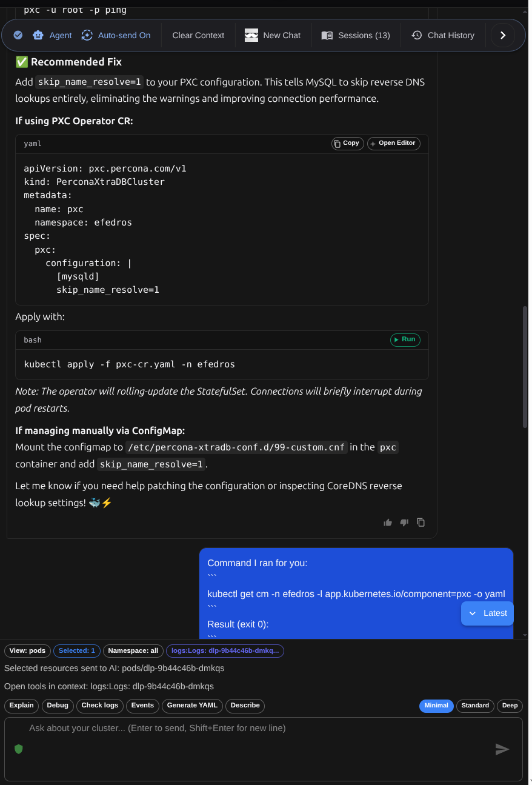Jump to Latest message
This screenshot has height=785, width=532.
487,613
